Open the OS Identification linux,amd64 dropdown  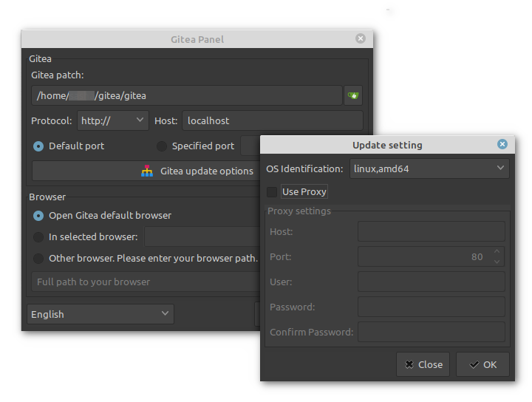pos(429,168)
